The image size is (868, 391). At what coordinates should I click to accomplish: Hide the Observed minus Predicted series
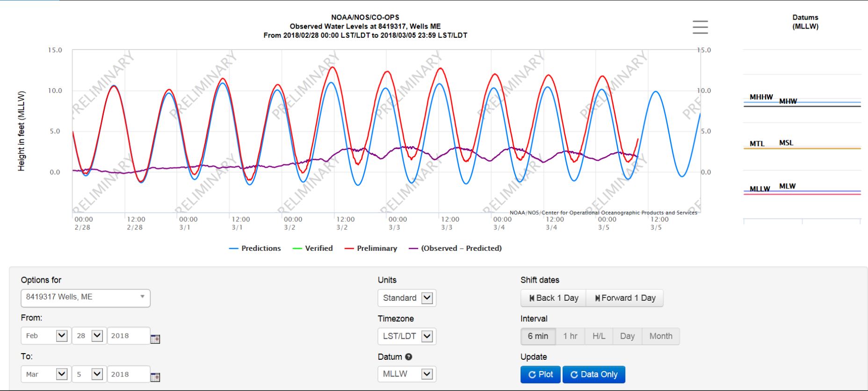(x=456, y=249)
